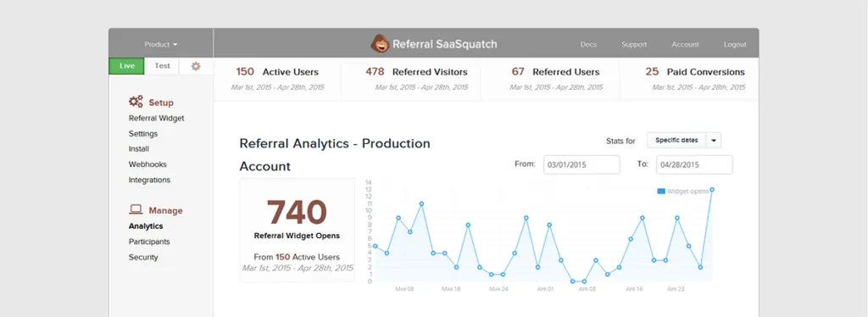
Task: Click the 740 Referral Widget Opens number
Action: (x=297, y=212)
